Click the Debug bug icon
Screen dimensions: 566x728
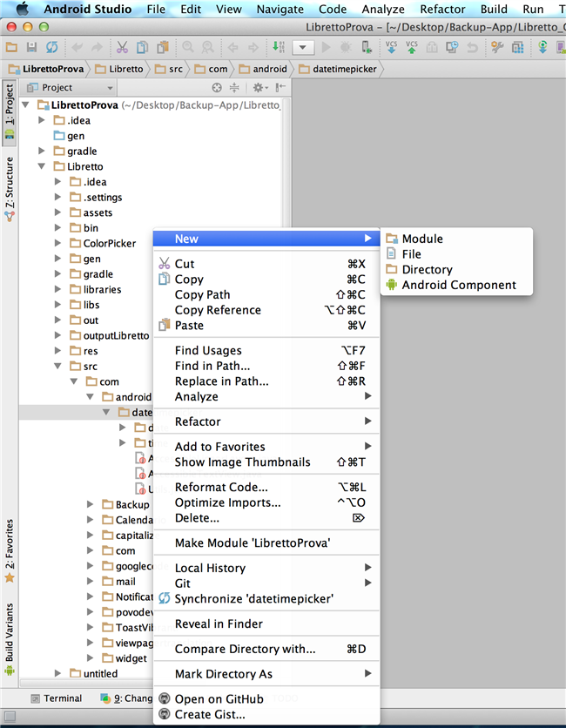[x=346, y=47]
